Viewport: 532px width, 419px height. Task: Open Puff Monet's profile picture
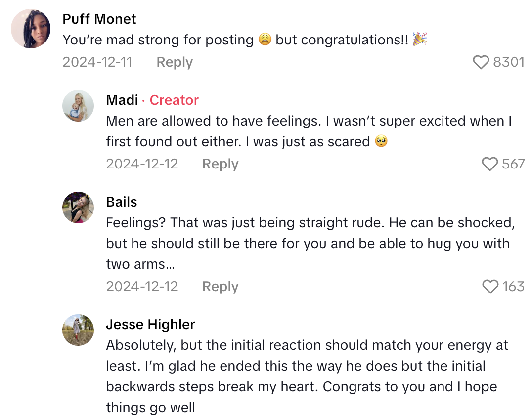coord(31,29)
